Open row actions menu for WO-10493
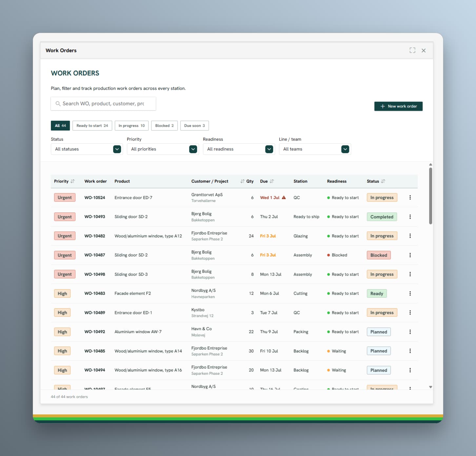Screen dimensions: 476x456 coord(410,217)
